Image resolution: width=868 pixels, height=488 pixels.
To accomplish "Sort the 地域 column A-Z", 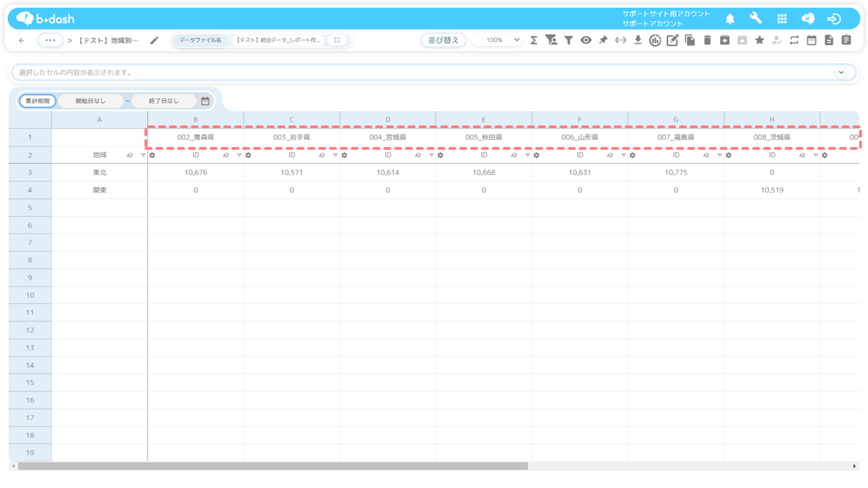I will pos(130,155).
